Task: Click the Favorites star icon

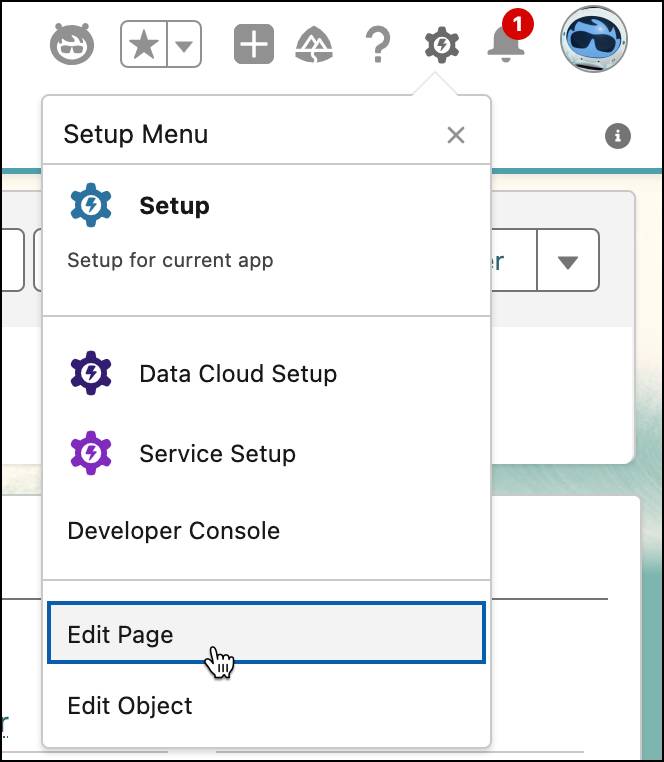Action: tap(144, 44)
